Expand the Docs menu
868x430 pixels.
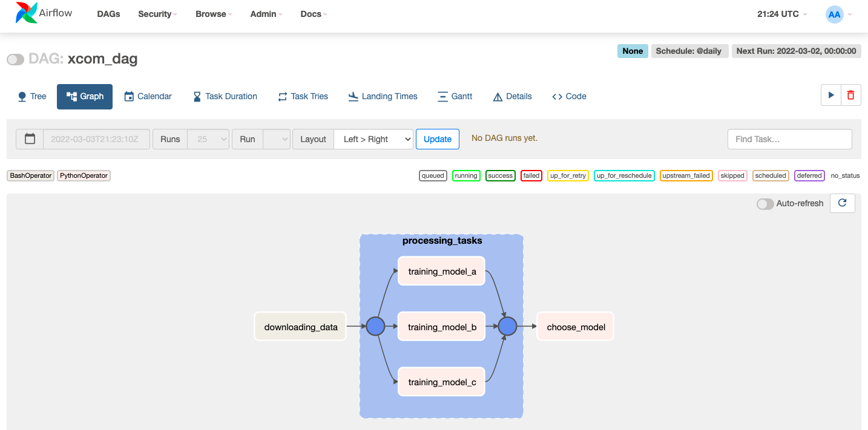(314, 14)
